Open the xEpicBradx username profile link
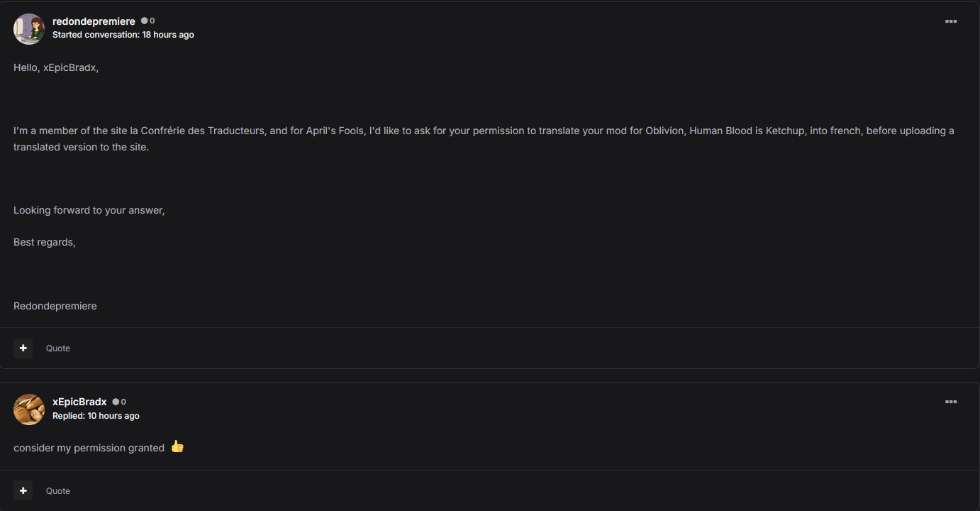The width and height of the screenshot is (980, 511). click(79, 402)
